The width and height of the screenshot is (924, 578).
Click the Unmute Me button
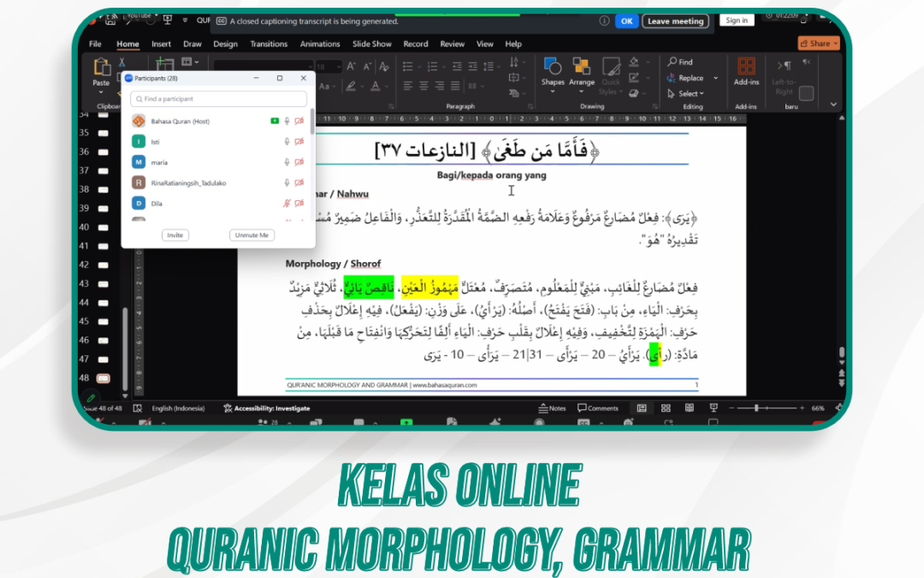252,235
